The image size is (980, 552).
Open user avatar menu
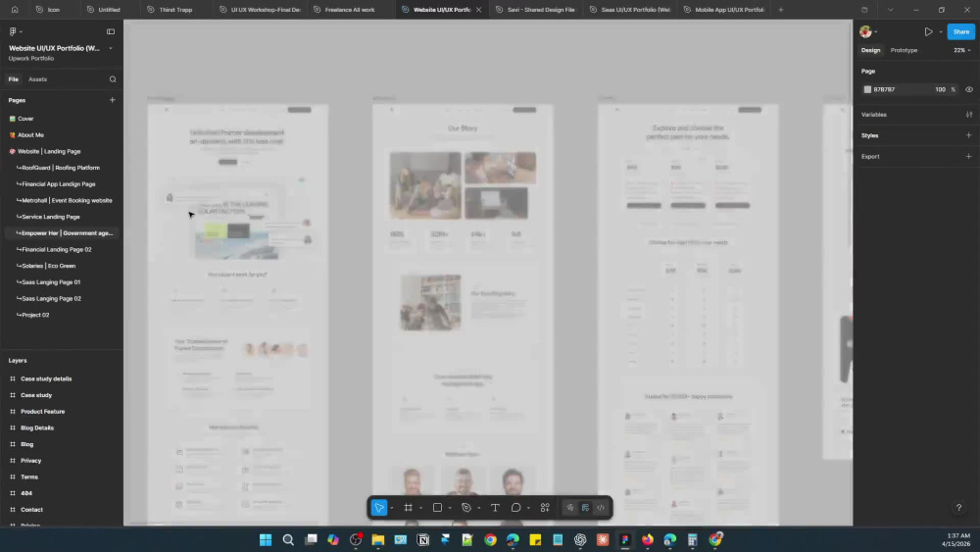[x=865, y=31]
